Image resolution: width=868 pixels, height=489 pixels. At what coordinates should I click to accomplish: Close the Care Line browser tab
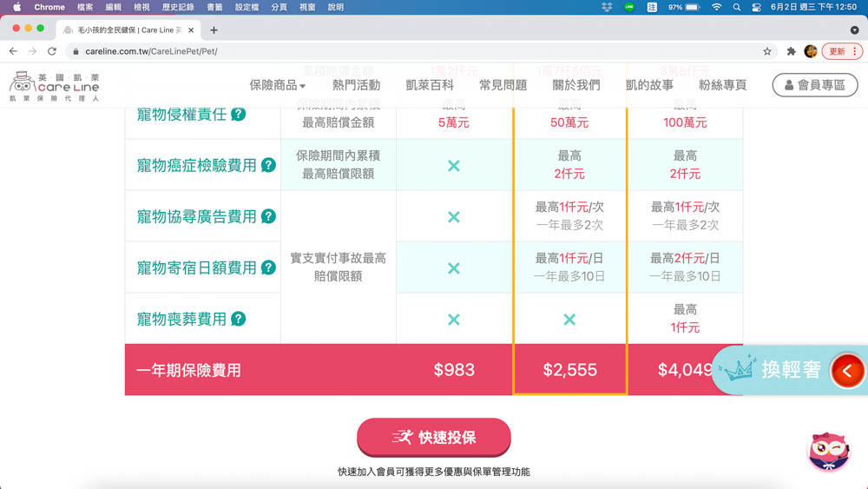click(x=191, y=30)
